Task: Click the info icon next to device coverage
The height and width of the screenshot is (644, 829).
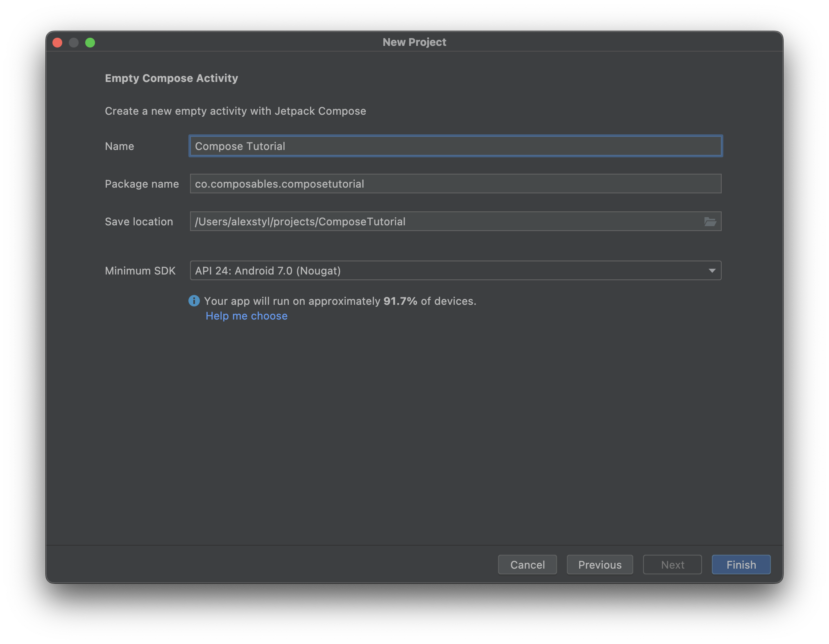Action: (194, 301)
